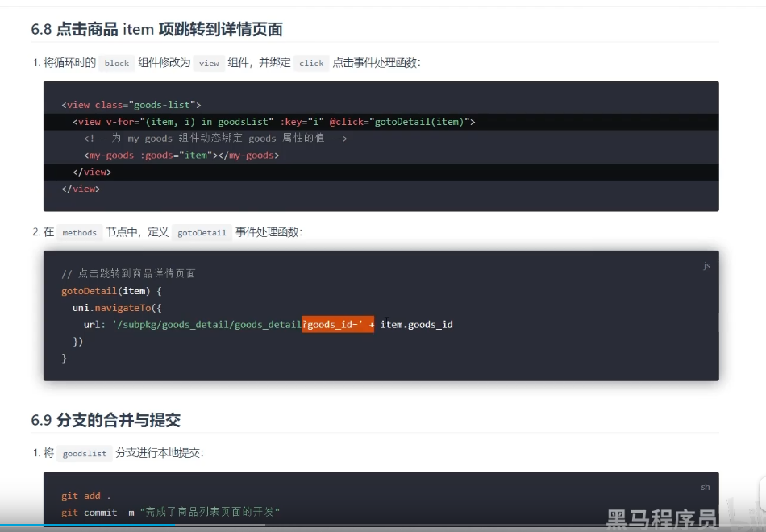Click "item.goods_id" in the url line
766x532 pixels.
click(x=417, y=324)
